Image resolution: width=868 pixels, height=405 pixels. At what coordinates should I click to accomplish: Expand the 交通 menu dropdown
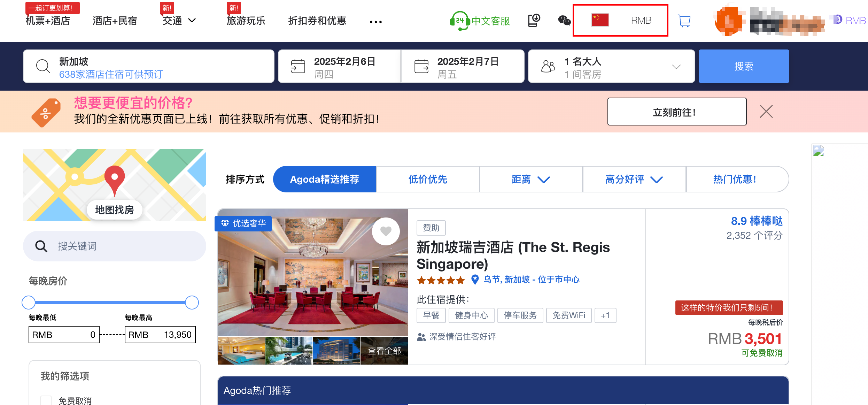192,21
